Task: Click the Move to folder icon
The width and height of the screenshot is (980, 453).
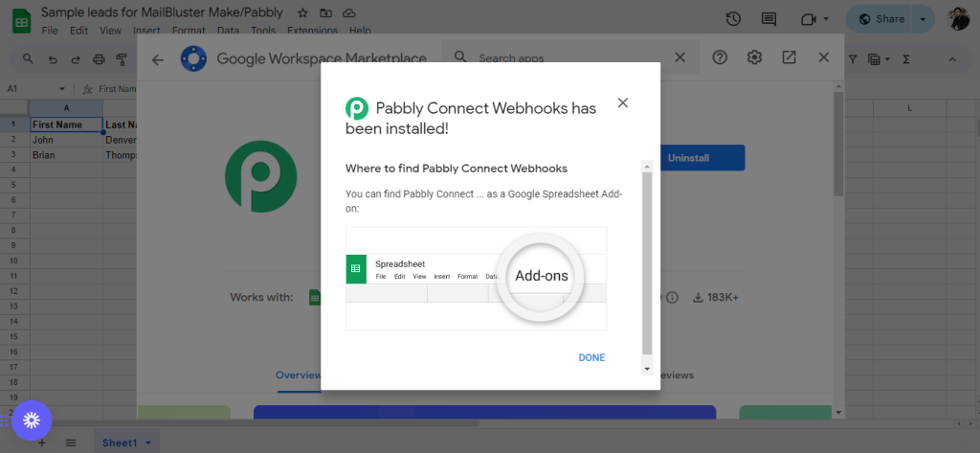Action: (325, 12)
